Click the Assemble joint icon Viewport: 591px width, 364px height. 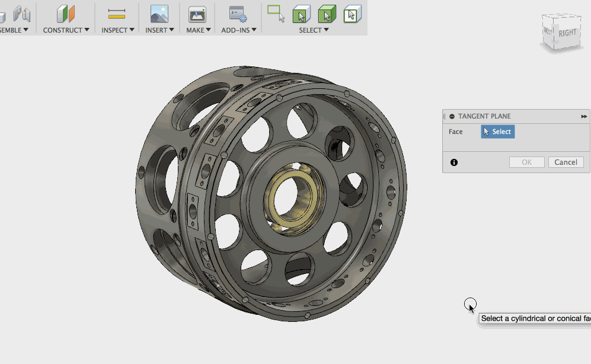click(22, 14)
